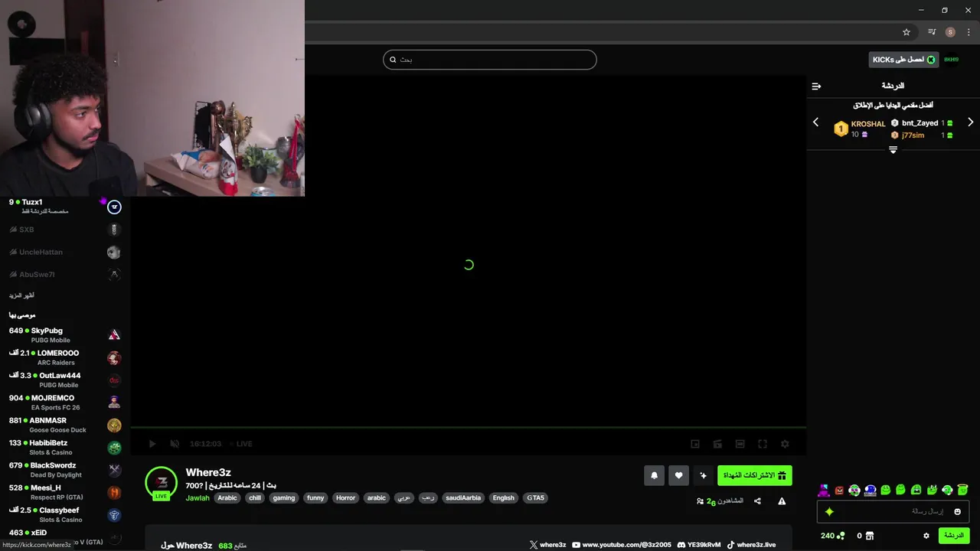Toggle theater mode in the player
This screenshot has height=551, width=980.
tap(740, 444)
